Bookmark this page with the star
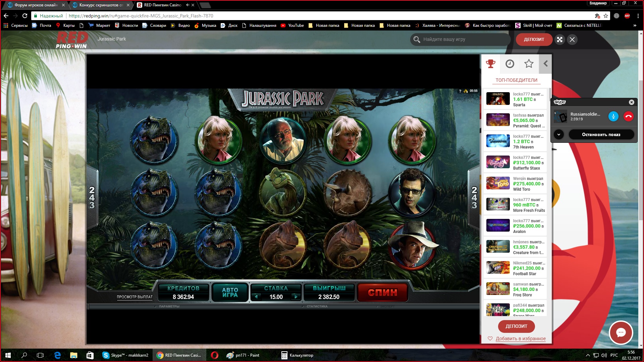 point(605,16)
